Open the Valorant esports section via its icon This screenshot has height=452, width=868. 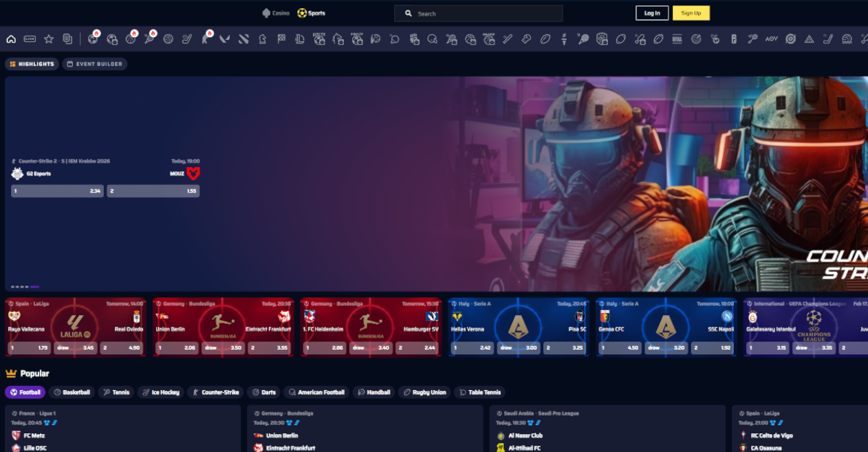coord(224,39)
